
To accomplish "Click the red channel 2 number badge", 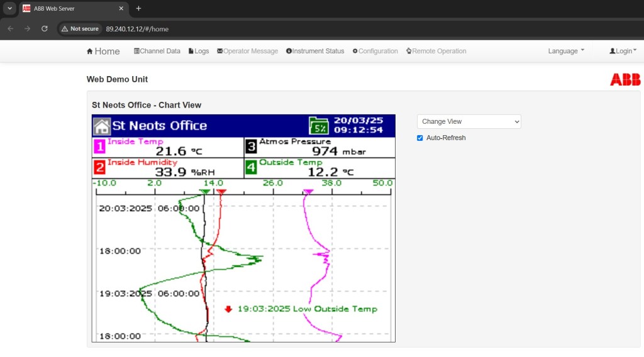I will pos(99,168).
